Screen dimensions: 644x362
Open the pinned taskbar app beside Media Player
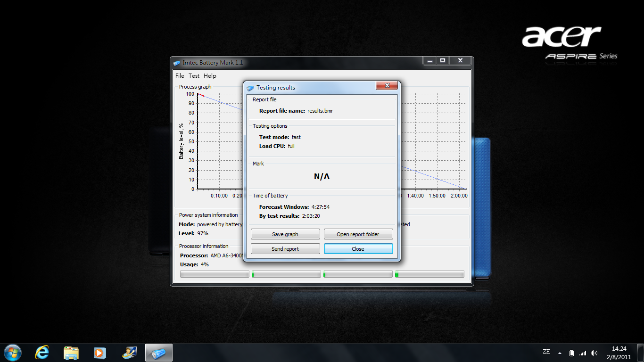129,353
